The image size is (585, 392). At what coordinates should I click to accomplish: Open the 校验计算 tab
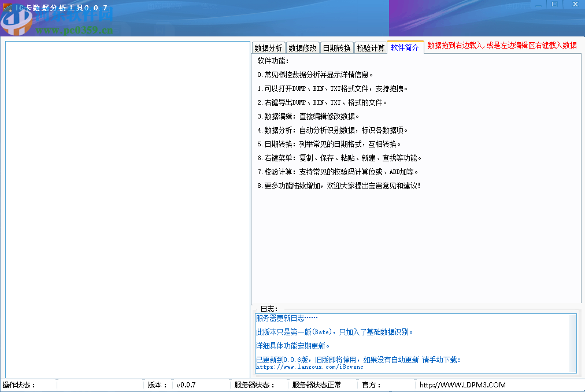[x=370, y=47]
